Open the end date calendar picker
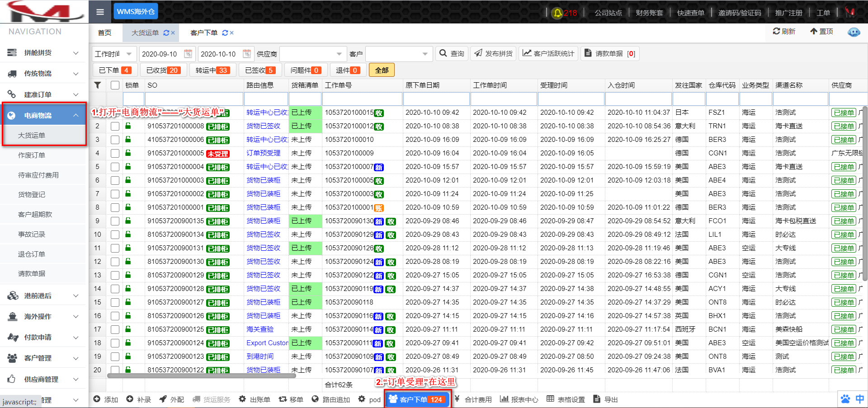The width and height of the screenshot is (868, 408). click(x=247, y=54)
